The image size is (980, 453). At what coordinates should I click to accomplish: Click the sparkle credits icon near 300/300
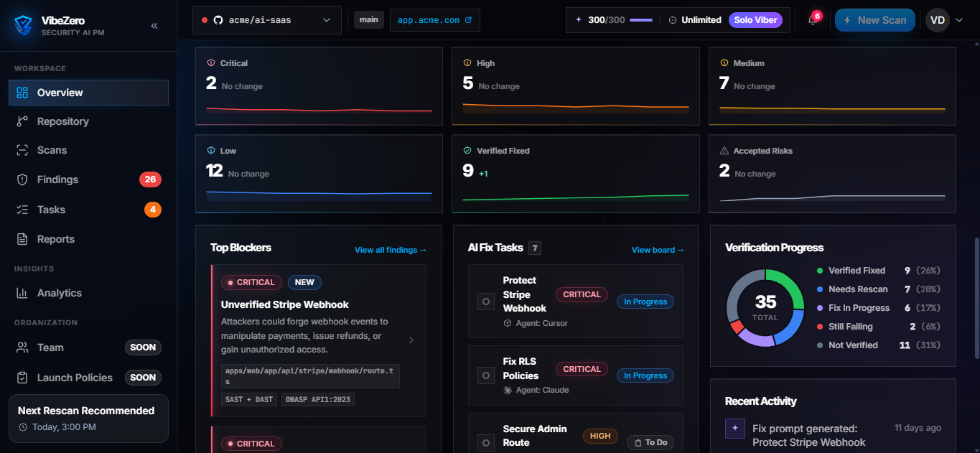[x=579, y=20]
